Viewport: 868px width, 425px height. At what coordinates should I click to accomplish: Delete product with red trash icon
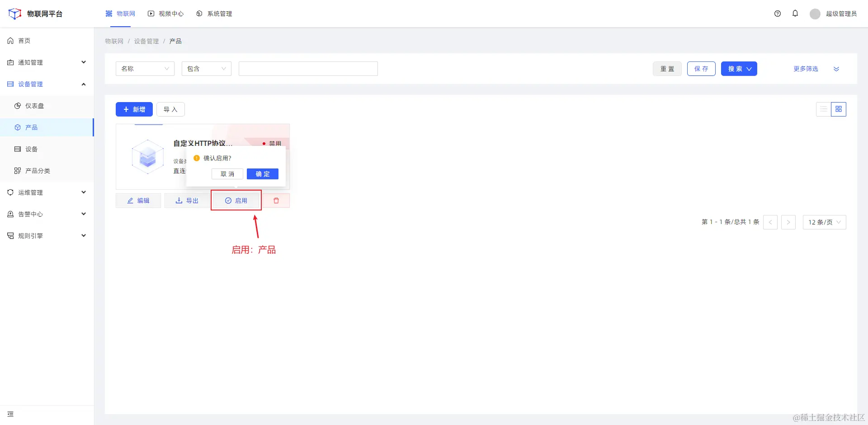tap(276, 201)
